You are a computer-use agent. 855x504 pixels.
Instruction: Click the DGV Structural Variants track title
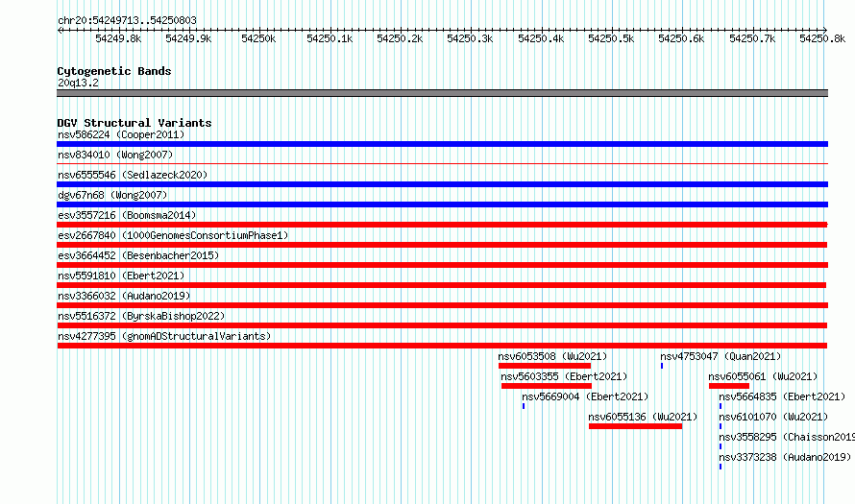[x=134, y=123]
